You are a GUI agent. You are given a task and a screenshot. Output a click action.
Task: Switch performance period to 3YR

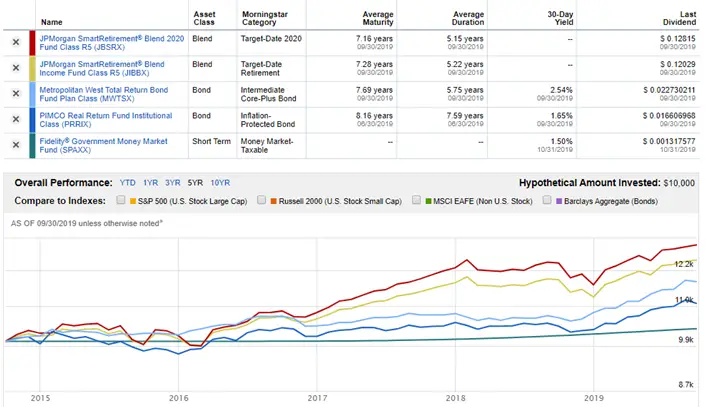172,183
